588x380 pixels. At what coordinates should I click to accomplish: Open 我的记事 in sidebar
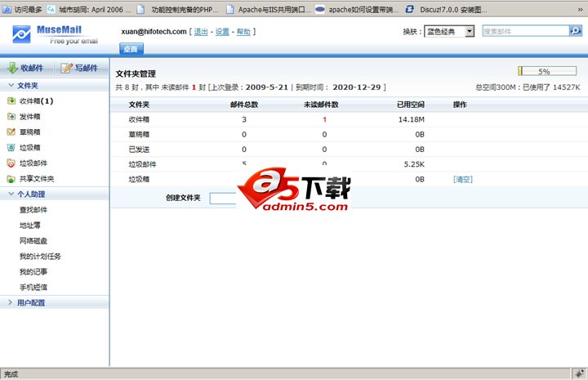click(33, 271)
